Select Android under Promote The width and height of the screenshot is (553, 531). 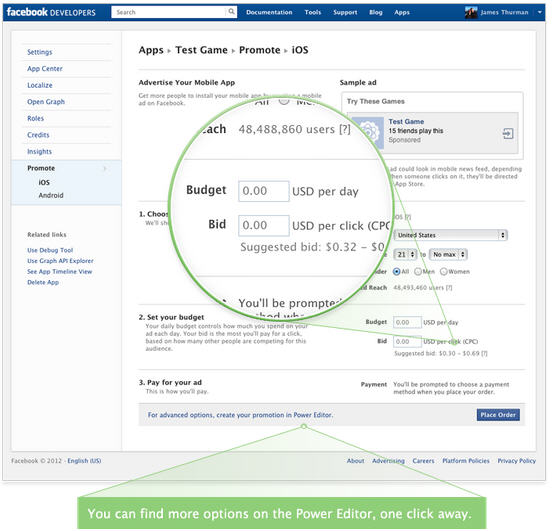coord(51,195)
